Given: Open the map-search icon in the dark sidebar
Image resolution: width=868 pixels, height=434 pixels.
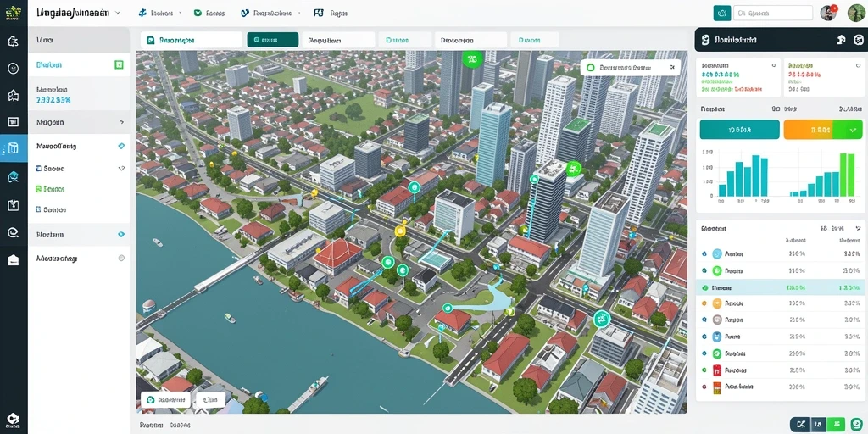Looking at the screenshot, I should (x=14, y=177).
